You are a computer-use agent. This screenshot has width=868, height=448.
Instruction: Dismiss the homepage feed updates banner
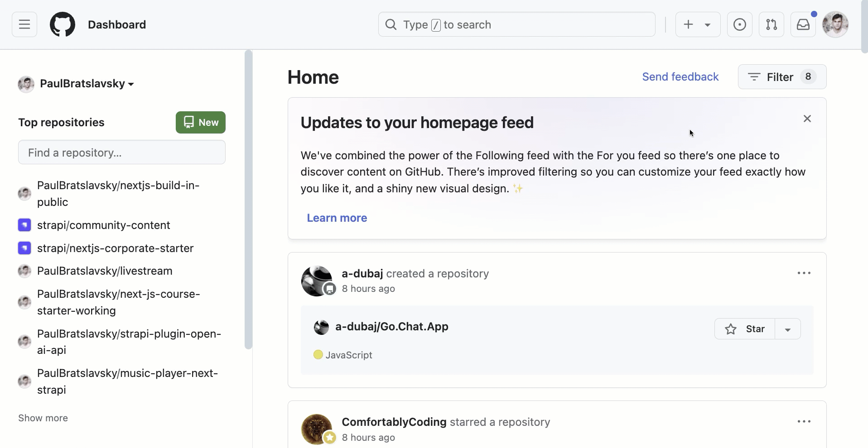pos(807,119)
